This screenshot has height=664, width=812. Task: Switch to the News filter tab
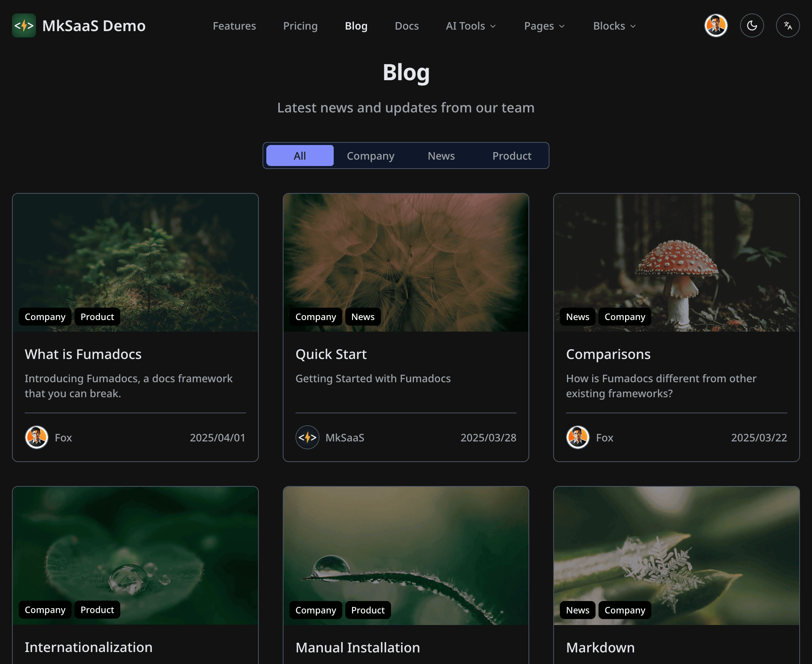(x=441, y=156)
